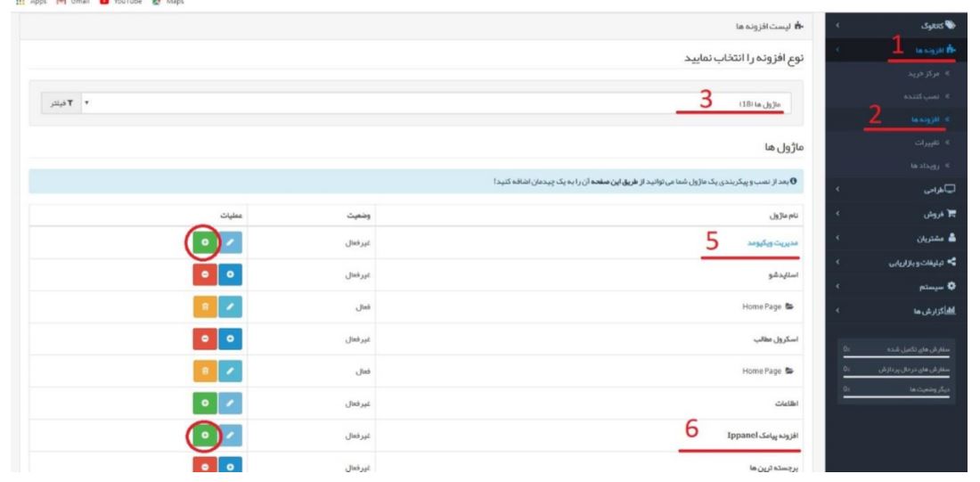
Task: Install the مدیریت ویکیومد module with green plus
Action: 204,242
